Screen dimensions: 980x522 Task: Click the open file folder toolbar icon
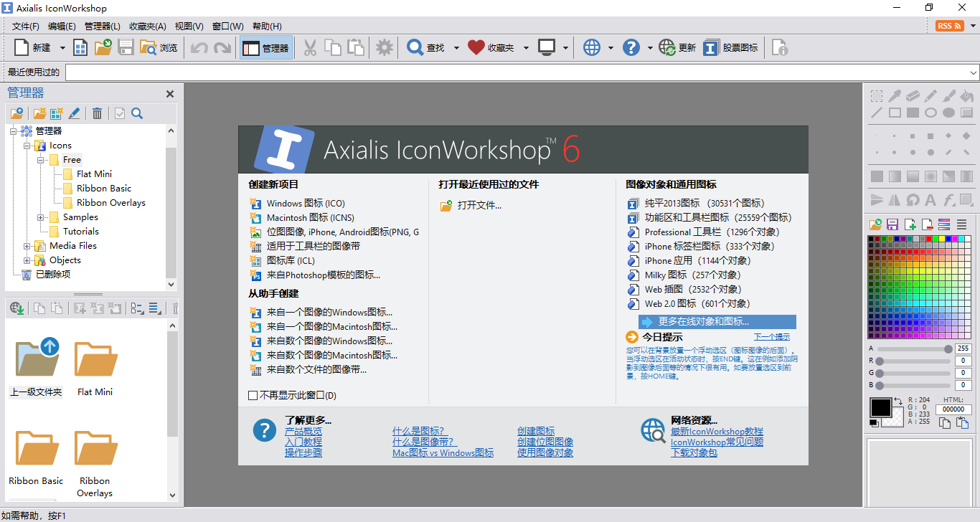[x=103, y=48]
